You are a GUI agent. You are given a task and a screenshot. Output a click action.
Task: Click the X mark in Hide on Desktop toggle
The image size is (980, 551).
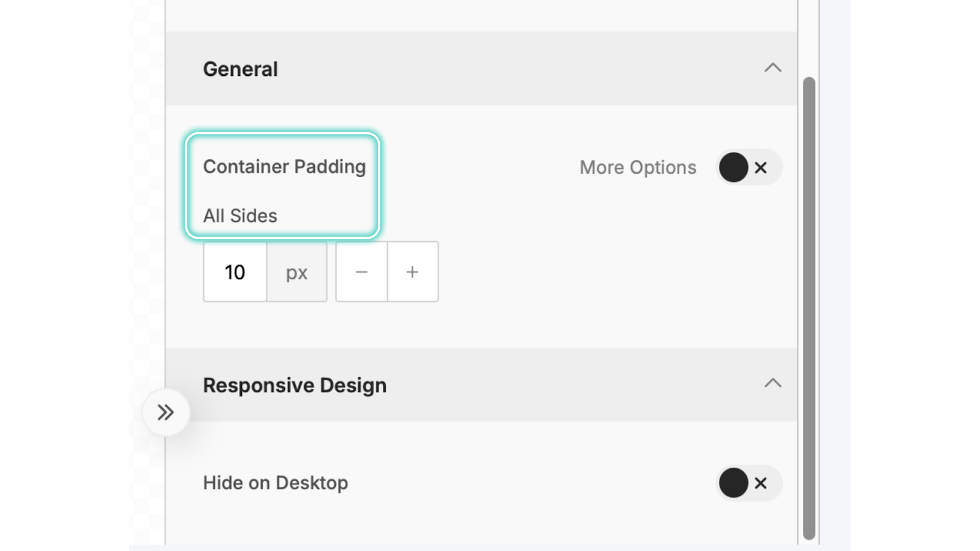click(x=761, y=484)
